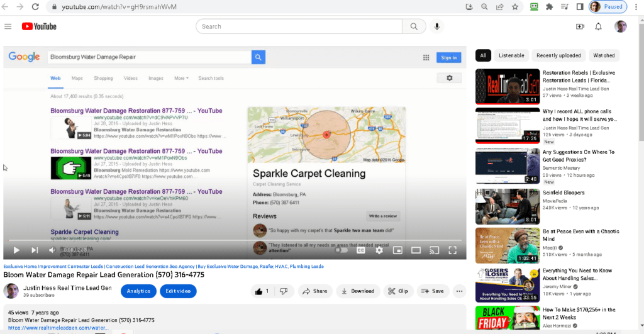This screenshot has width=644, height=334.
Task: Open Handling Sales video by Jeremy Miner
Action: [x=577, y=274]
